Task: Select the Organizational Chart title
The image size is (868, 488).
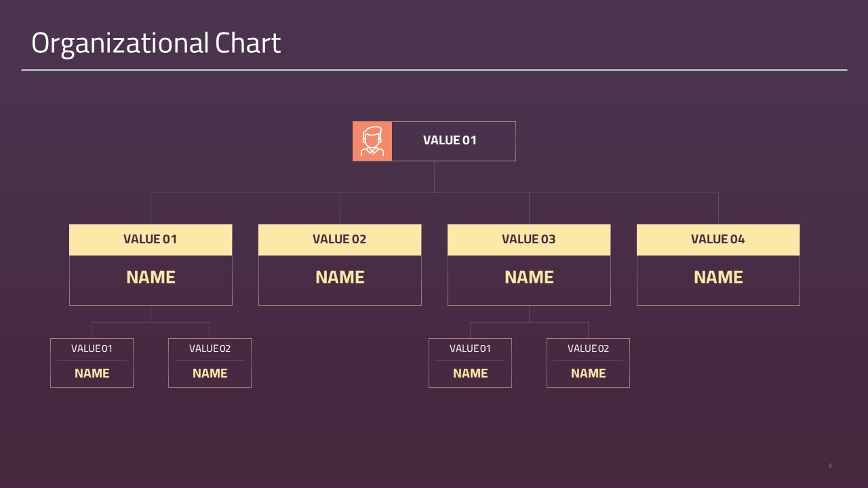Action: coord(156,43)
